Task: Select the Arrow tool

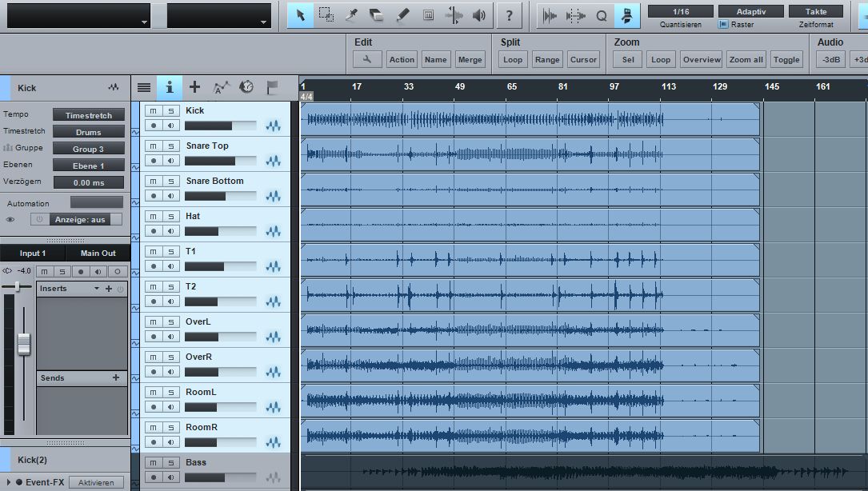Action: point(301,15)
